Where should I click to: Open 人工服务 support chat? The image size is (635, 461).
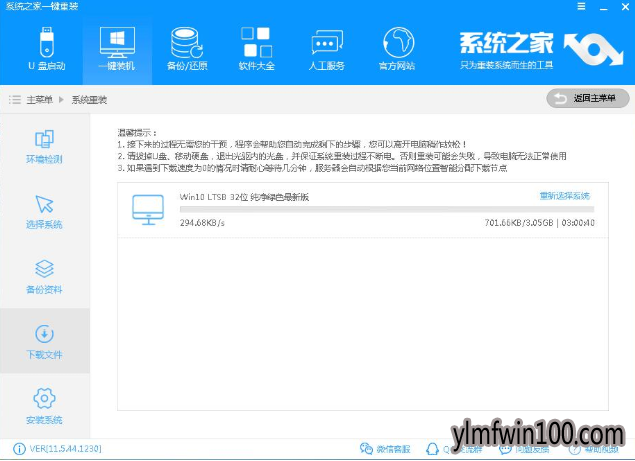[326, 49]
